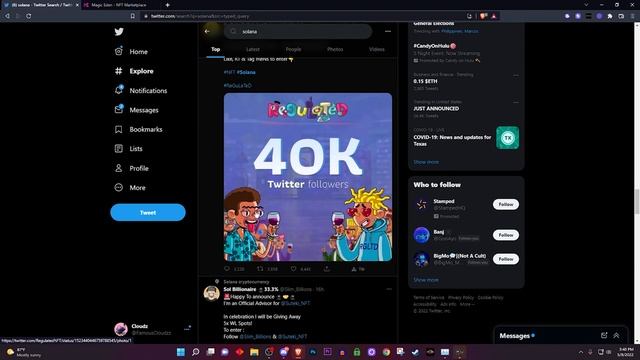This screenshot has height=360, width=640.
Task: Switch to the People tab
Action: click(x=293, y=49)
